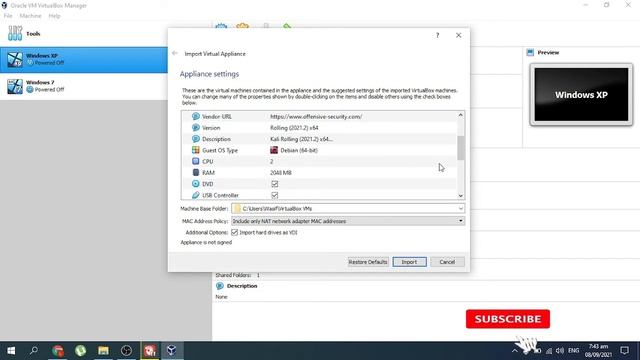Viewport: 640px width, 360px height.
Task: Click the Description row icon in appliance list
Action: click(x=196, y=139)
